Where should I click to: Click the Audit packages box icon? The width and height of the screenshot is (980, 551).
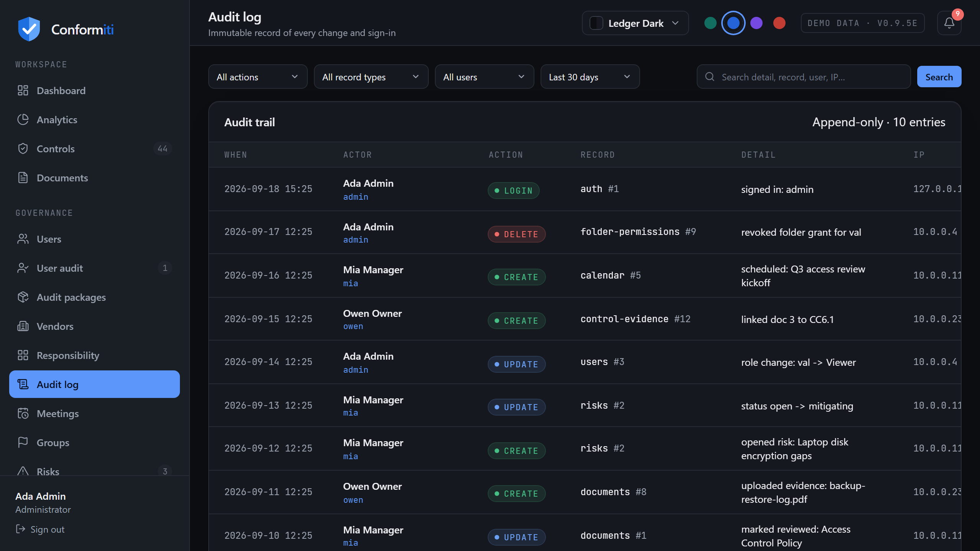(23, 297)
